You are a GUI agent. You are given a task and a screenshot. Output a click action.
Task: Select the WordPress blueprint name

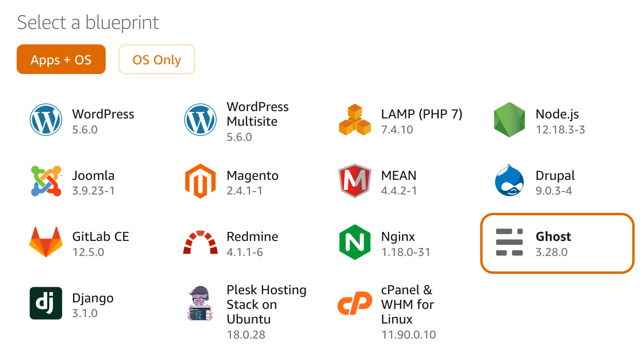pos(103,114)
